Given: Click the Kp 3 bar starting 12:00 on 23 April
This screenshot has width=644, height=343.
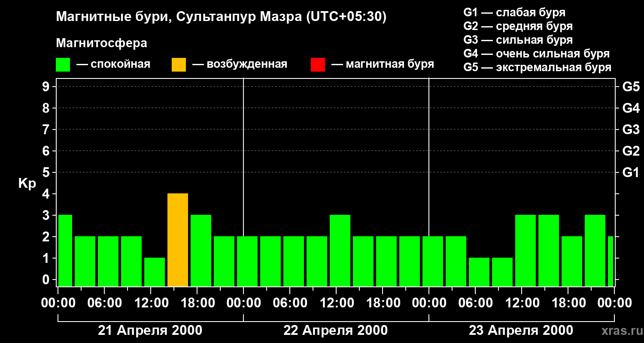Looking at the screenshot, I should click(526, 250).
